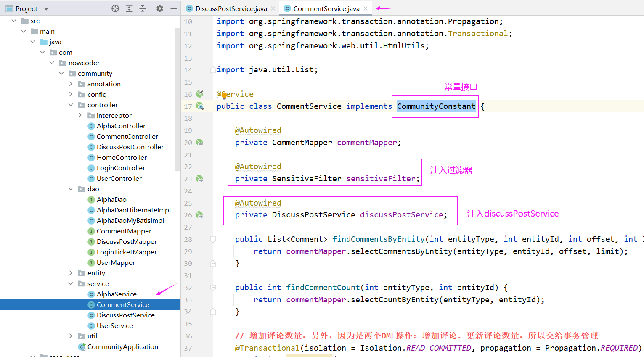Open DiscussPostController class

tap(130, 147)
